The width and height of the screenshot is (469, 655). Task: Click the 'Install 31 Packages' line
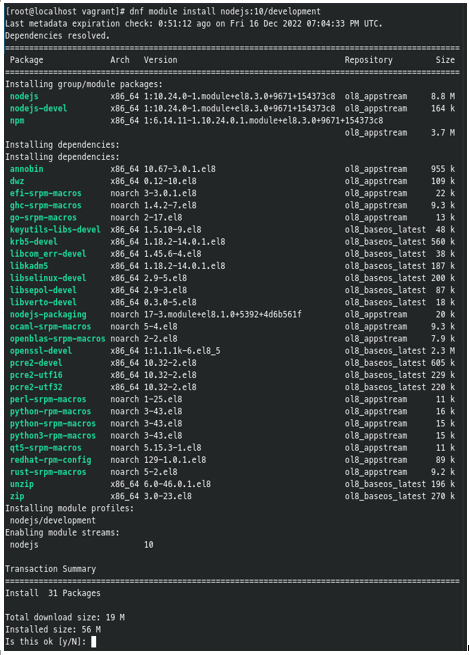coord(53,593)
